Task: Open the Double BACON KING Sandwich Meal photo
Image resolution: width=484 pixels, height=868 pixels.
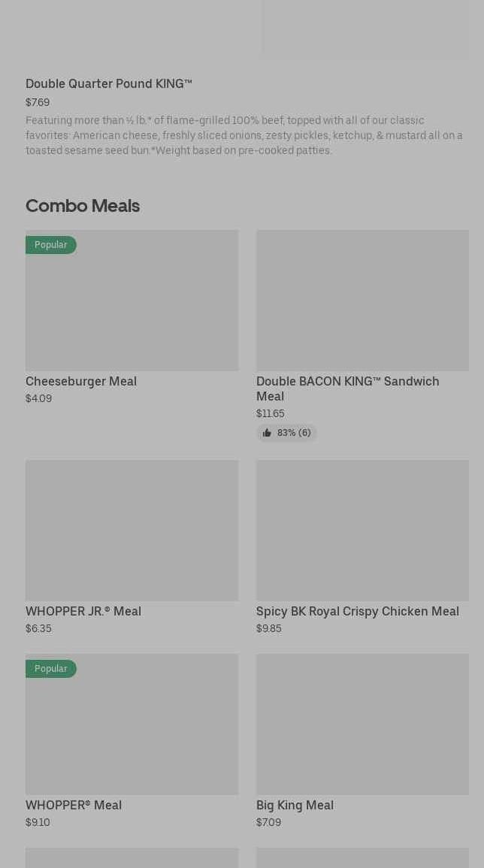Action: click(x=362, y=301)
